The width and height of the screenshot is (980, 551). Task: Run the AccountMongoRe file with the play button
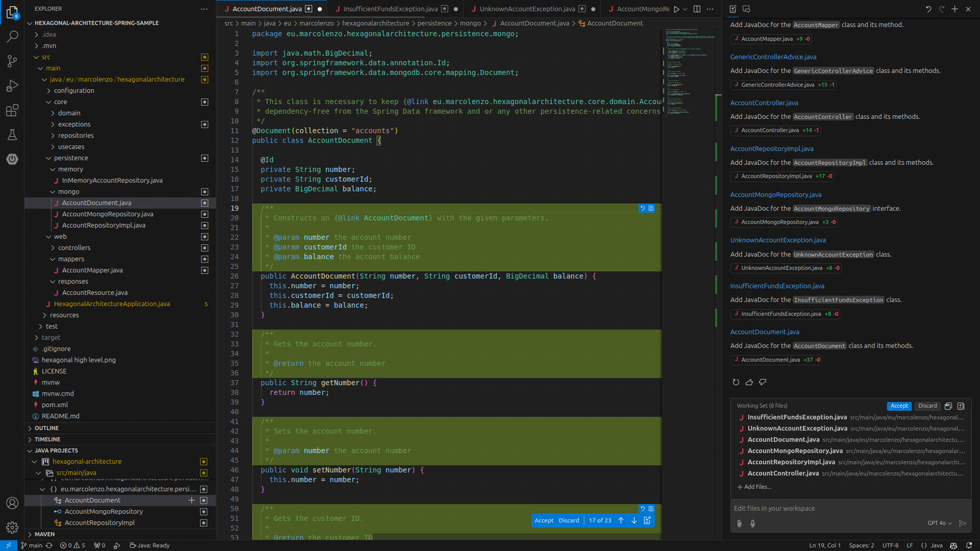677,9
